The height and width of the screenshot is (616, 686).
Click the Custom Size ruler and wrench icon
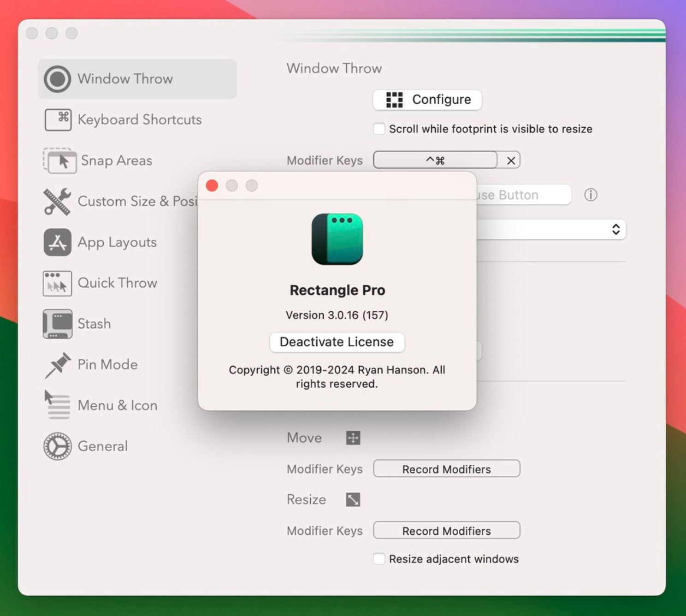tap(57, 201)
